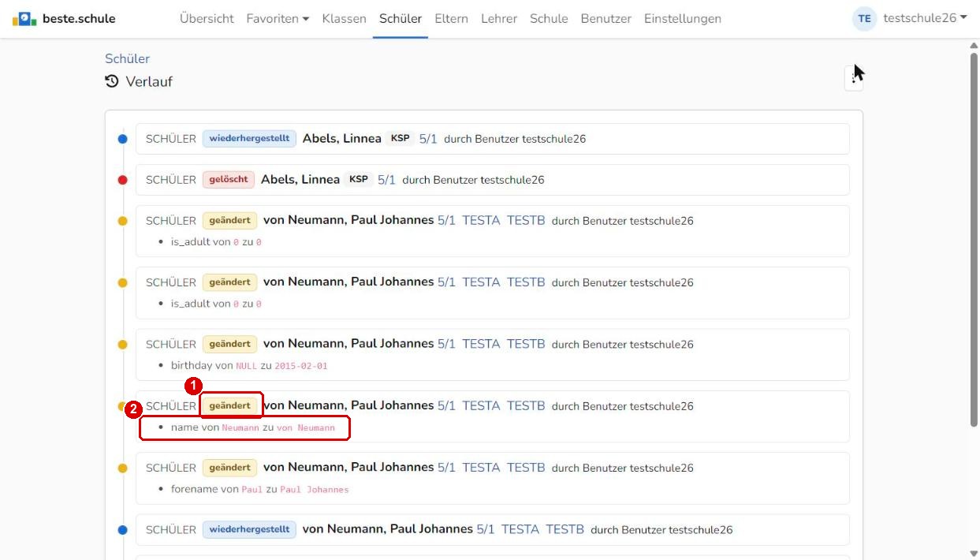Image resolution: width=980 pixels, height=560 pixels.
Task: Click the TE user avatar
Action: [865, 18]
